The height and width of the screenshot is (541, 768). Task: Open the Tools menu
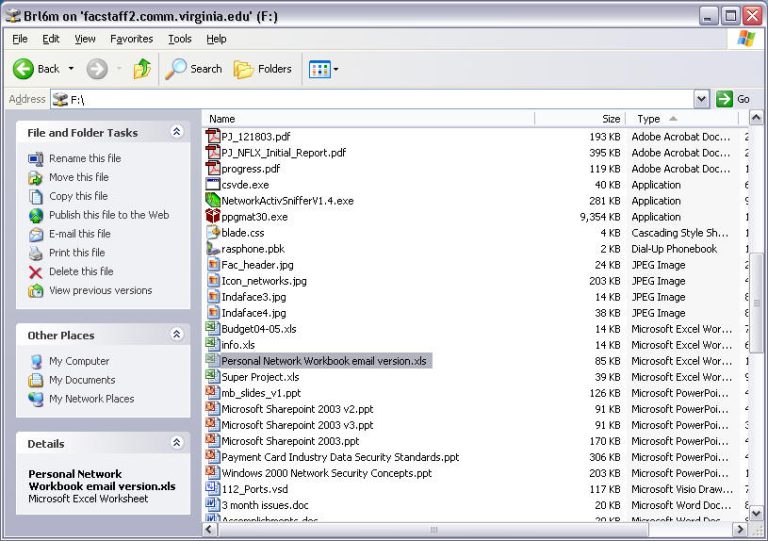pos(180,39)
